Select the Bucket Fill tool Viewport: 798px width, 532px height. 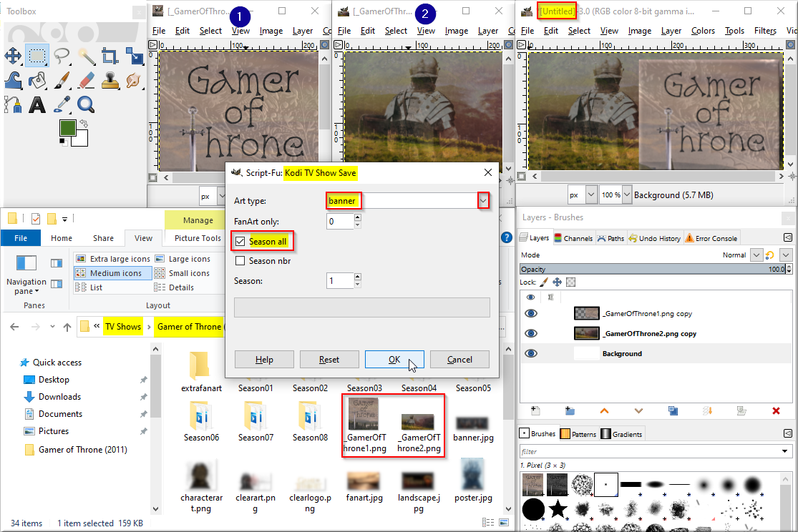click(37, 80)
